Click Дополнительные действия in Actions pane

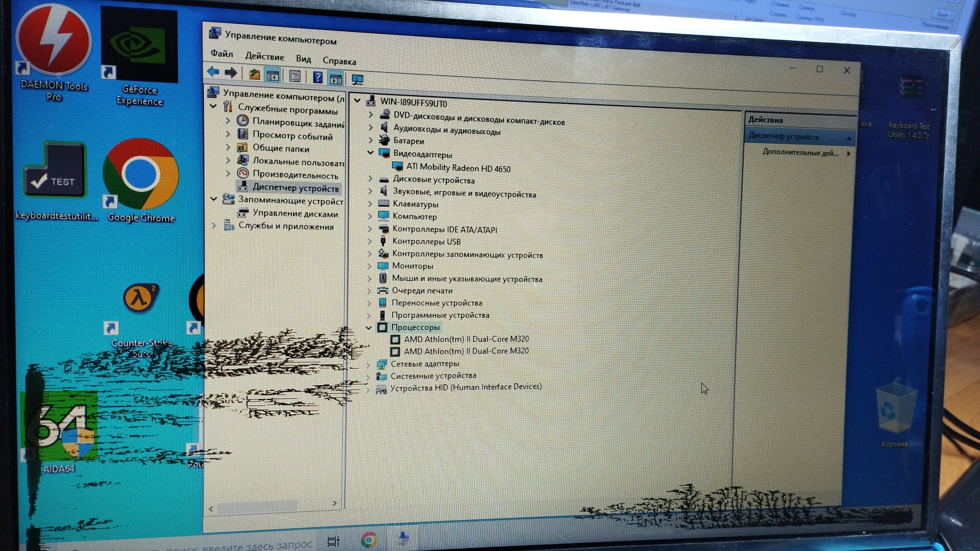[x=800, y=153]
